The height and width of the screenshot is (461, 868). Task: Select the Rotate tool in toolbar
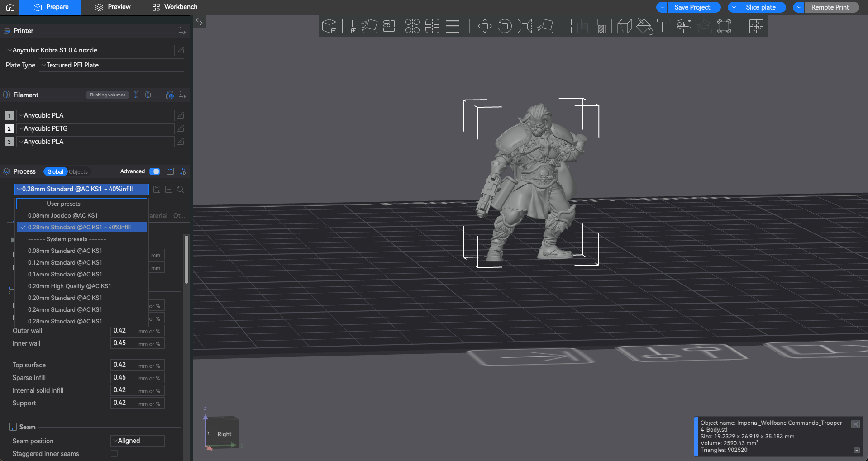tap(505, 26)
